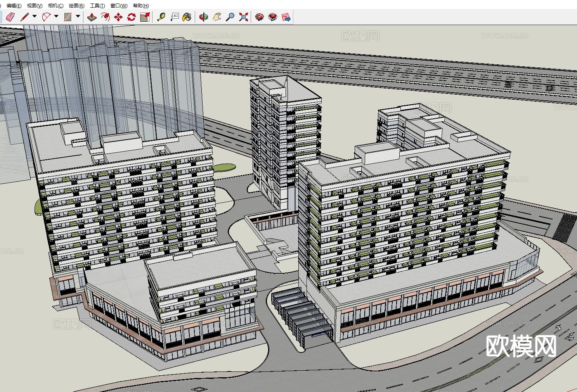Open the 窗口(W) menu
The height and width of the screenshot is (392, 577).
pos(119,5)
